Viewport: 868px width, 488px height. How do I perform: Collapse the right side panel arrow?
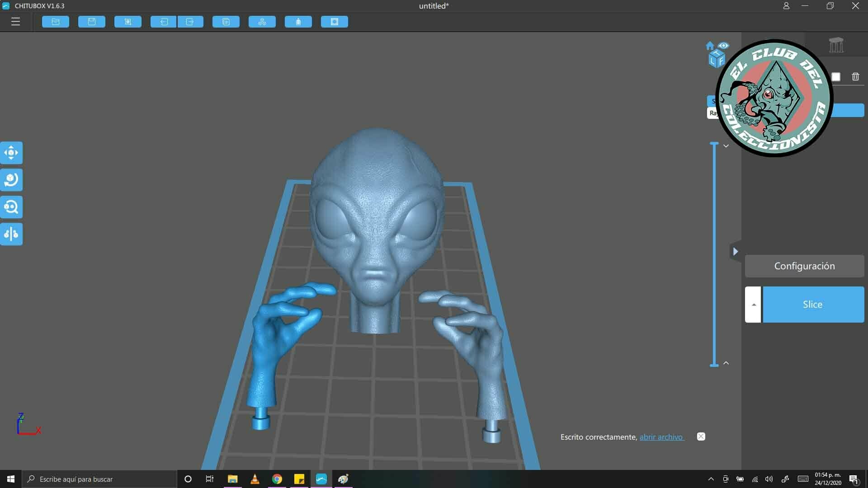coord(736,252)
